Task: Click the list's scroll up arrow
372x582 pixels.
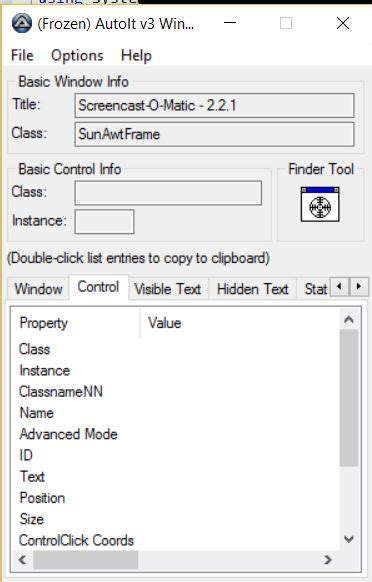Action: tap(349, 320)
